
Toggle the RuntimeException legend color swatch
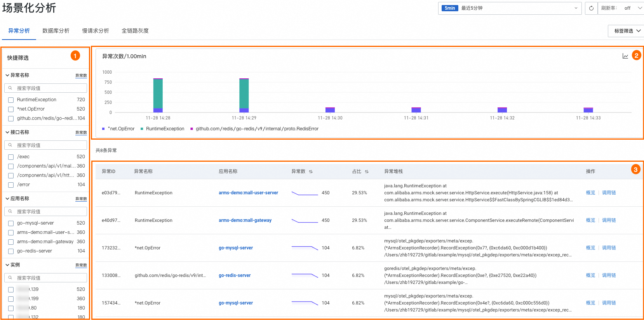point(142,129)
